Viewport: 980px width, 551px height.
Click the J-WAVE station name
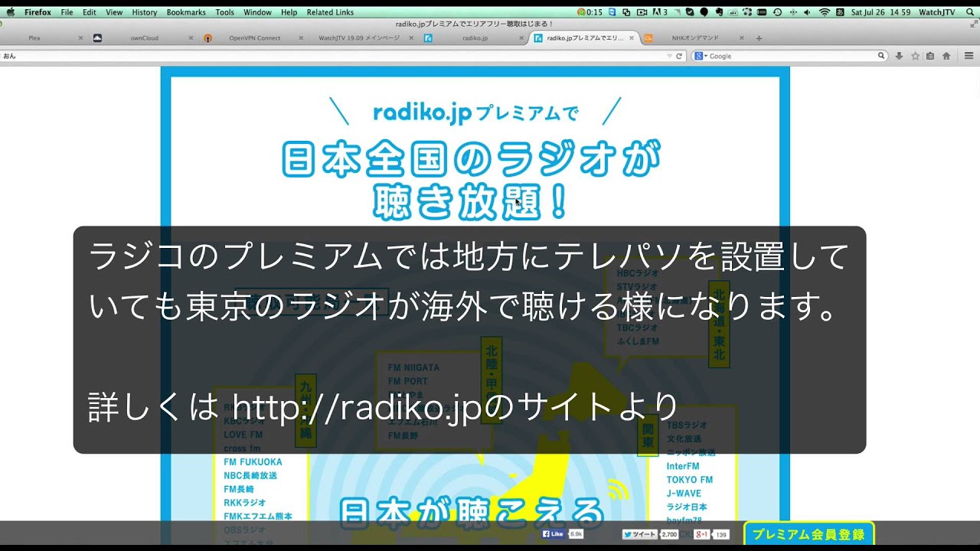point(684,494)
